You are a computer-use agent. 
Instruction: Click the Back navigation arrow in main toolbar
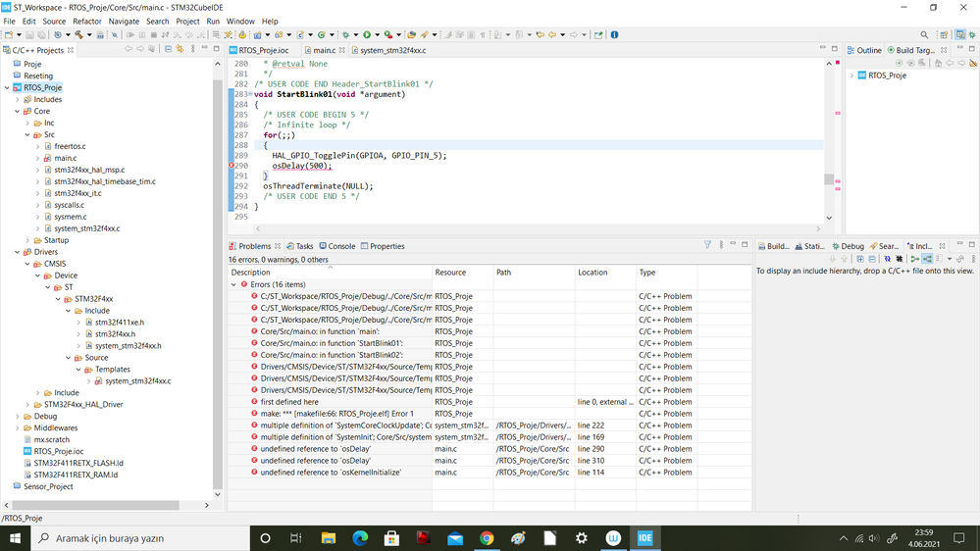(x=552, y=34)
